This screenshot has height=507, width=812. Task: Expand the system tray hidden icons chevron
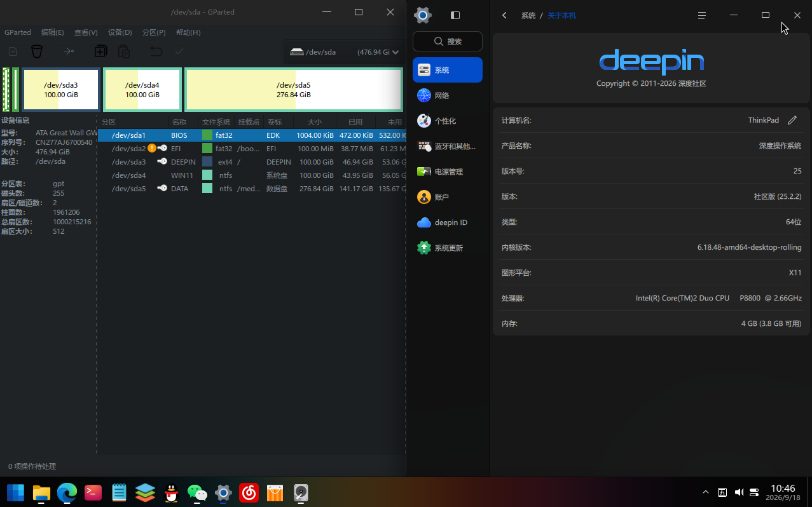[705, 492]
